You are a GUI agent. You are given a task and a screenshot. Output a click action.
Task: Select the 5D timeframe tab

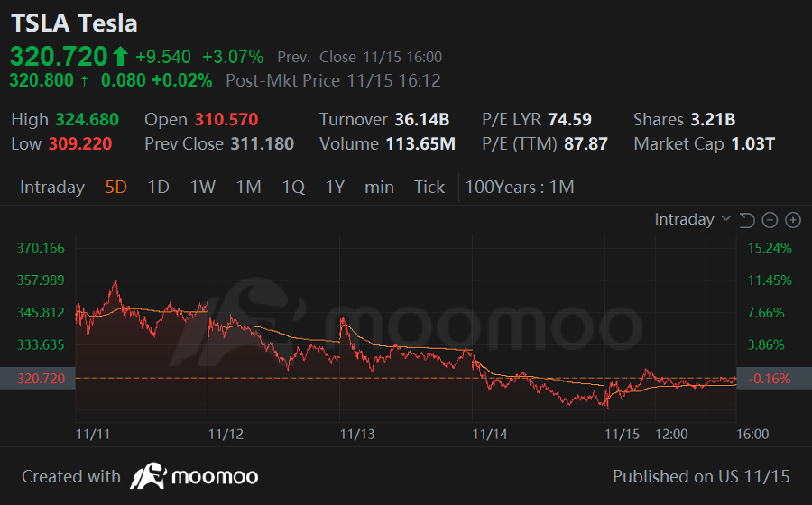point(115,187)
